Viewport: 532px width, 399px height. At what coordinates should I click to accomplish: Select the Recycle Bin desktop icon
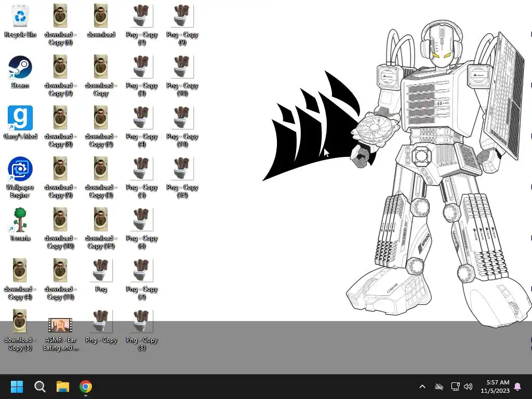[x=20, y=21]
